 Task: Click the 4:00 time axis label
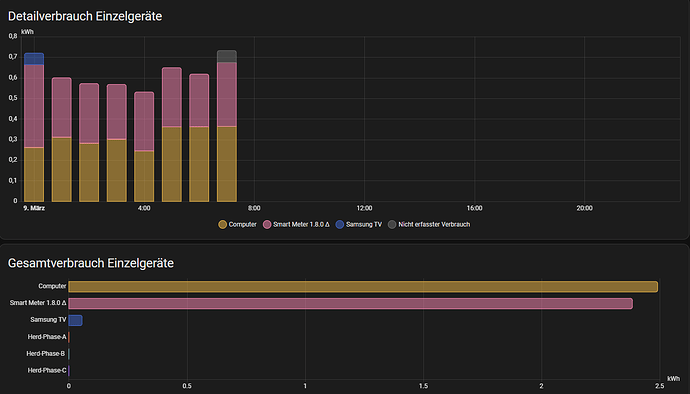[144, 208]
